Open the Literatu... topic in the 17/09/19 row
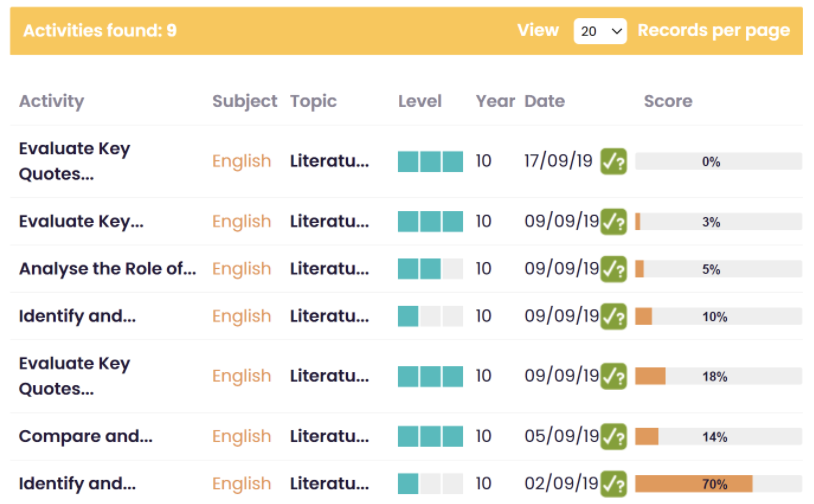This screenshot has width=814, height=504. point(329,161)
